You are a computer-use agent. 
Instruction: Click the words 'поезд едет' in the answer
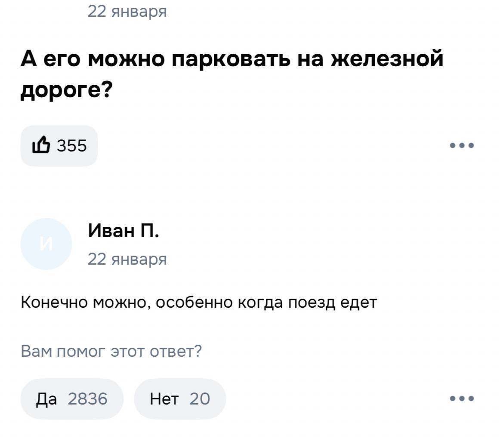tap(332, 303)
